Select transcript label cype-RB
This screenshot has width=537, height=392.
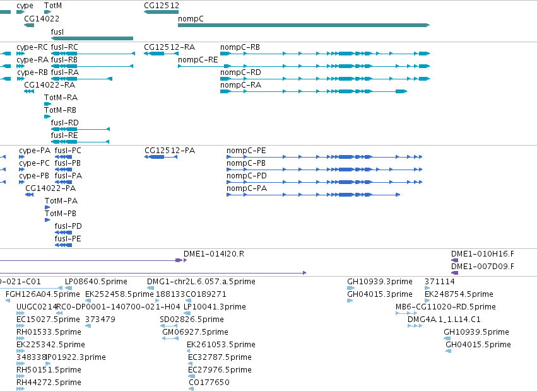pos(33,73)
